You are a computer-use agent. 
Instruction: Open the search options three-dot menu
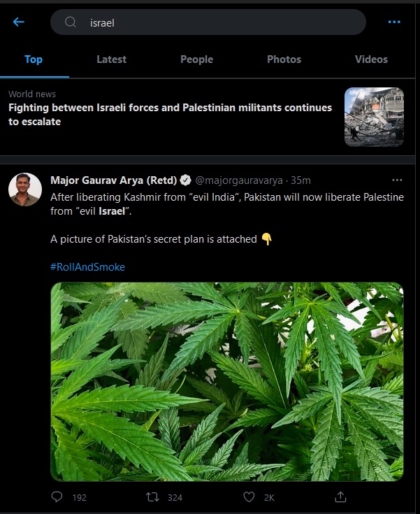click(394, 22)
